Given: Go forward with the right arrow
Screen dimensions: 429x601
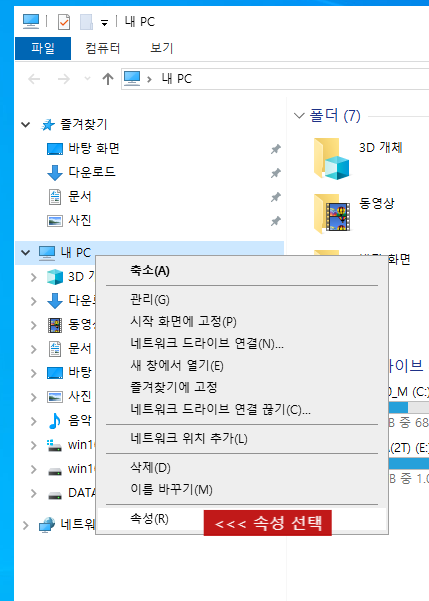Looking at the screenshot, I should coord(64,79).
